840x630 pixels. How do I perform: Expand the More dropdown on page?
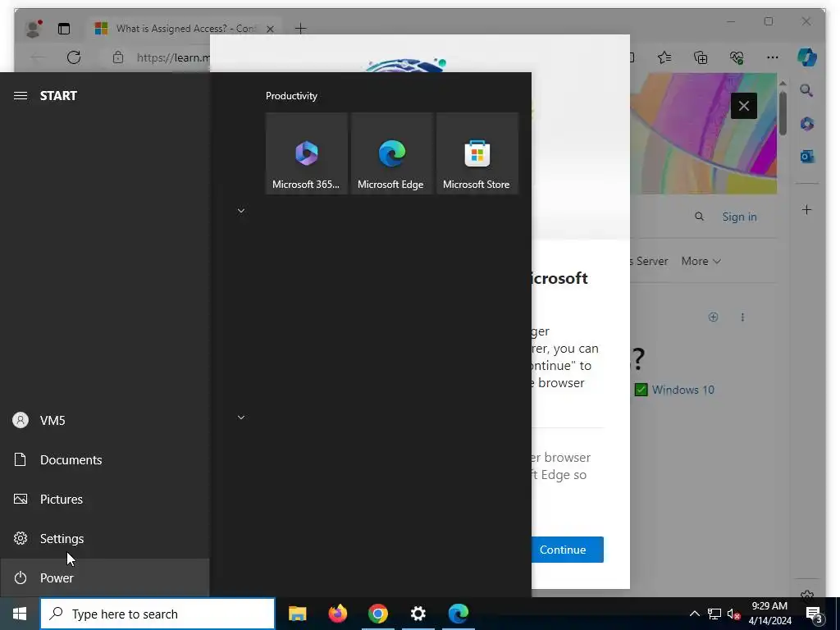(701, 261)
